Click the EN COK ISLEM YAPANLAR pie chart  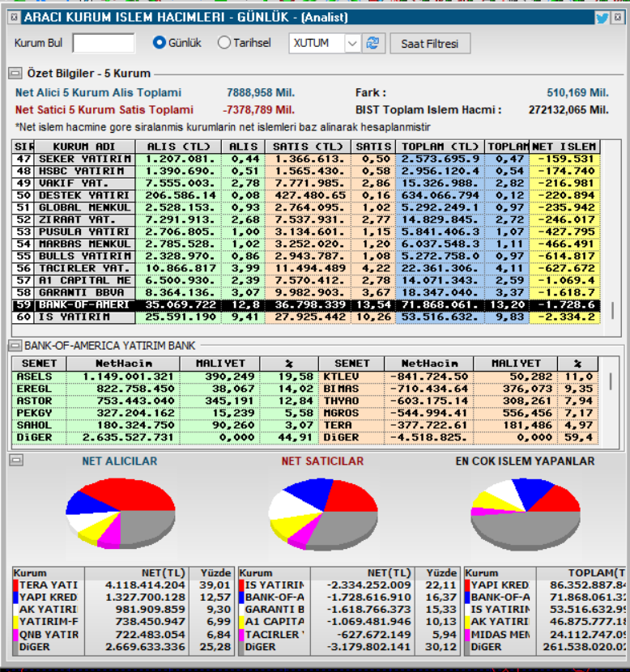coord(526,514)
